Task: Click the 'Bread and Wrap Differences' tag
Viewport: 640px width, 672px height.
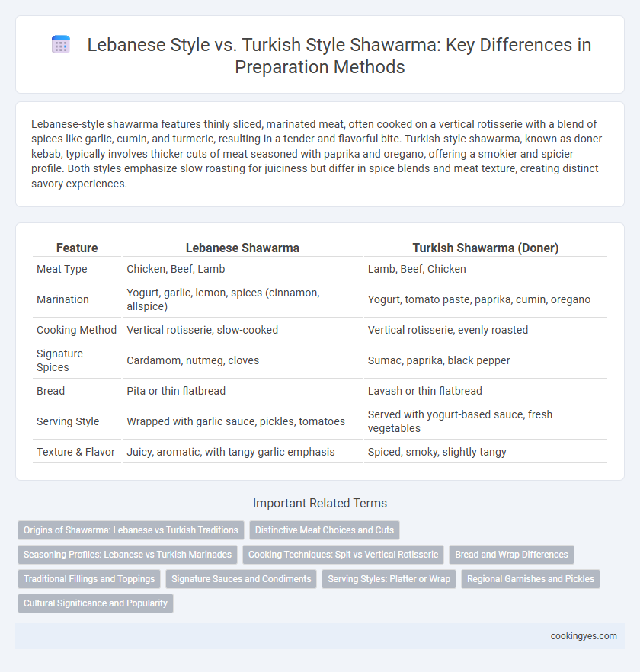Action: pos(511,555)
